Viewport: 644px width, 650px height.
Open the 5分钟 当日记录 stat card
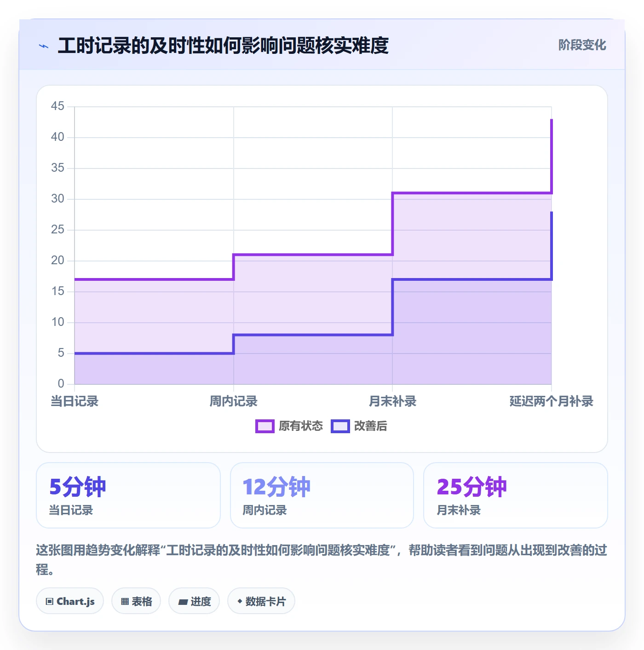click(128, 495)
